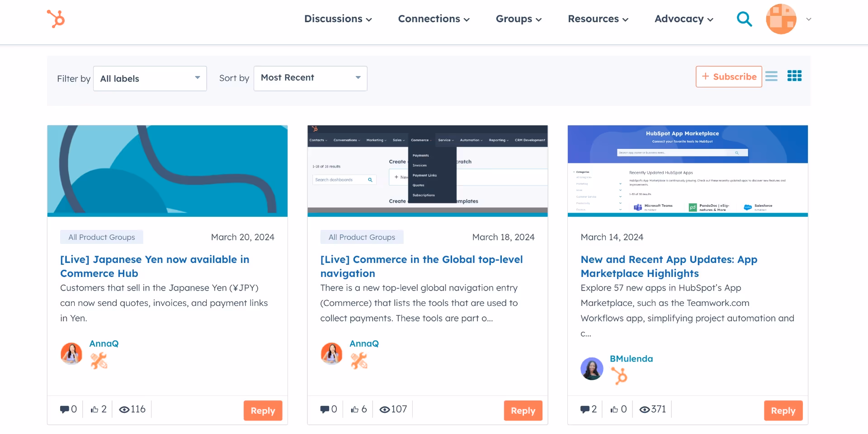Click views eye icon showing 107
This screenshot has height=434, width=868.
385,410
